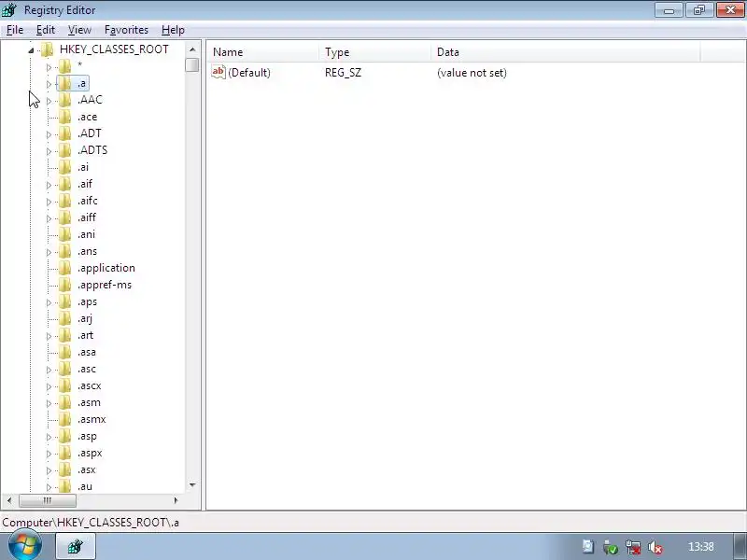Image resolution: width=747 pixels, height=560 pixels.
Task: Click the network tray icon
Action: (x=633, y=548)
